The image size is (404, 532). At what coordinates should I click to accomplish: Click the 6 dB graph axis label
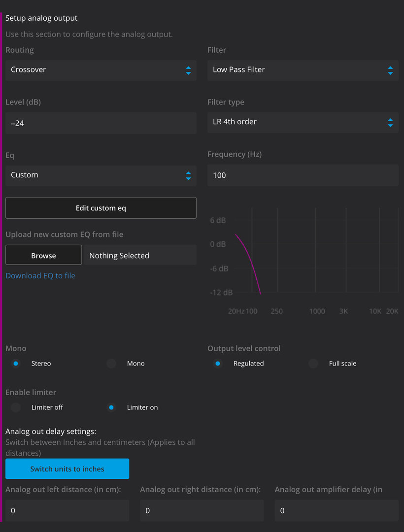[x=218, y=221]
